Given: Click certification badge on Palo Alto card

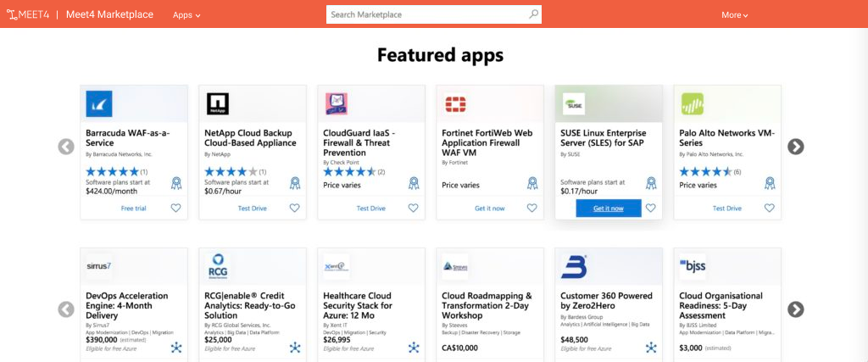Looking at the screenshot, I should (770, 182).
